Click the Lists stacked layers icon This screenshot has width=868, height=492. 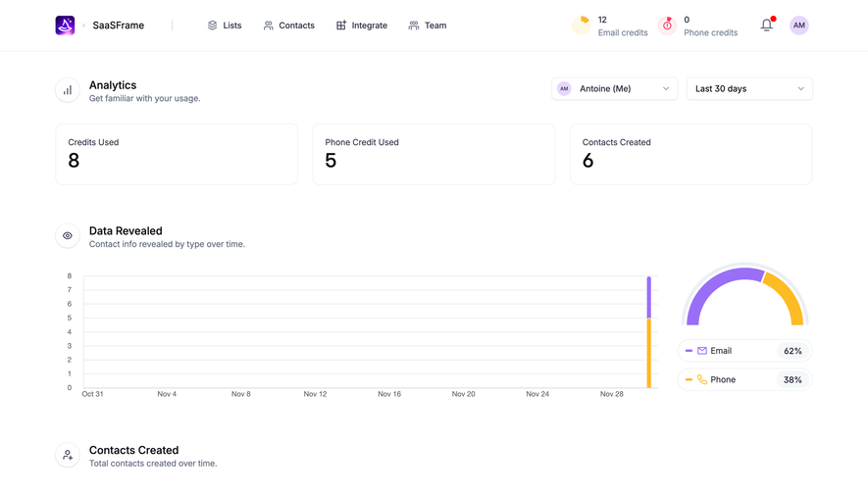pyautogui.click(x=213, y=25)
